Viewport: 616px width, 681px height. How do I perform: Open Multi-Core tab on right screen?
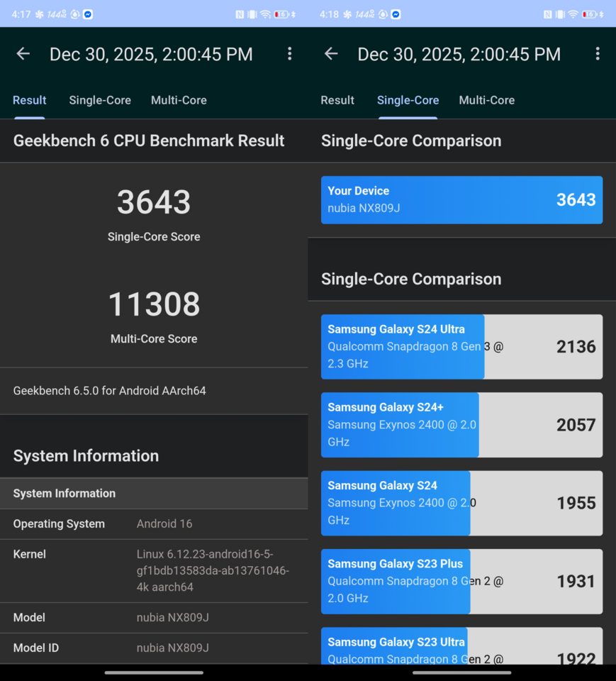pyautogui.click(x=487, y=100)
